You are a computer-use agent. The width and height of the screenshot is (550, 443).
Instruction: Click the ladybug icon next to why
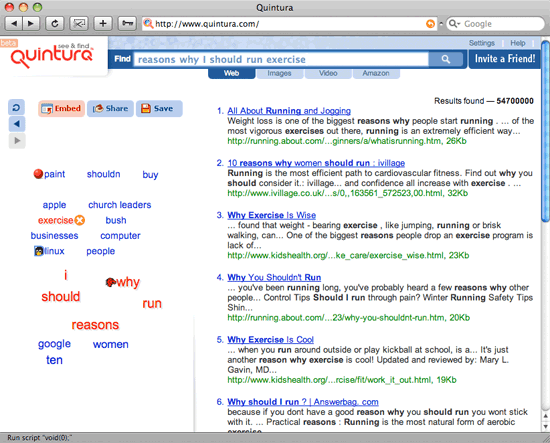[x=111, y=282]
